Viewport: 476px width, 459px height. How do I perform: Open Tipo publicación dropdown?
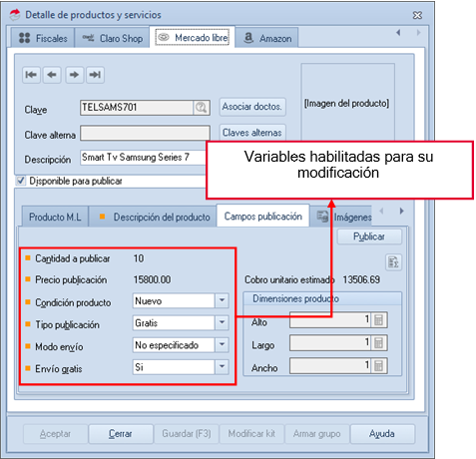coord(222,322)
